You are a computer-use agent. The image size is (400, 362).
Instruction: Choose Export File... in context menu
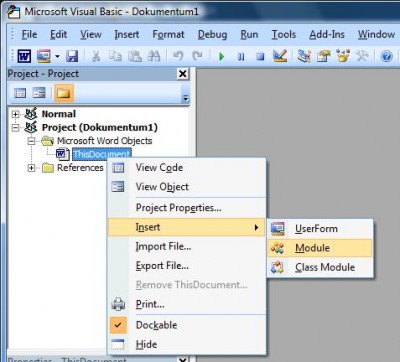[187, 266]
